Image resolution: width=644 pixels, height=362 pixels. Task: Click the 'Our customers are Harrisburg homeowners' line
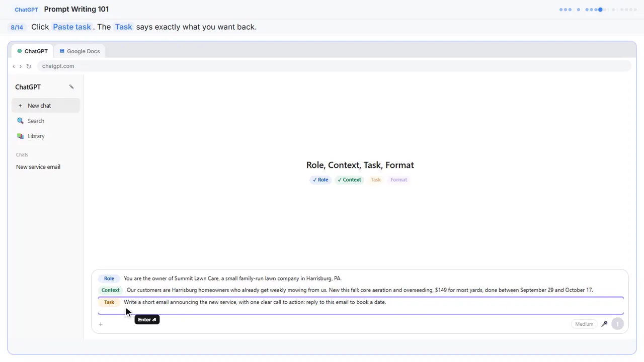pos(360,290)
